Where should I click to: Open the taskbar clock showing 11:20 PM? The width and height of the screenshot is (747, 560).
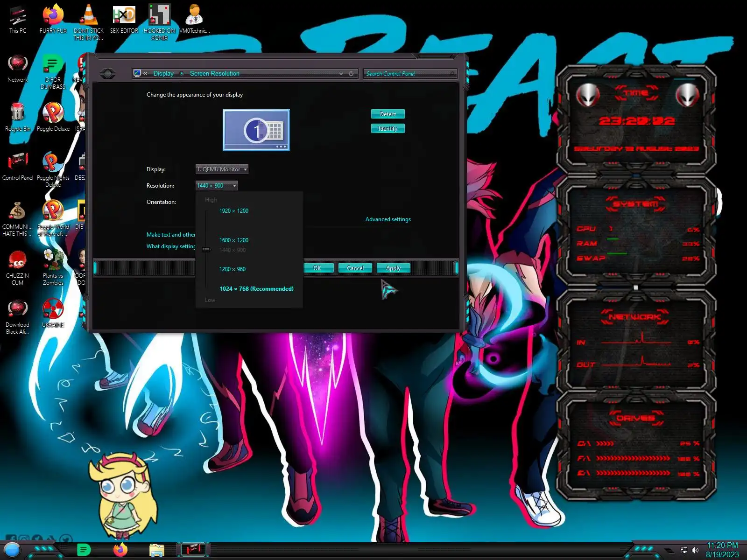pyautogui.click(x=722, y=550)
